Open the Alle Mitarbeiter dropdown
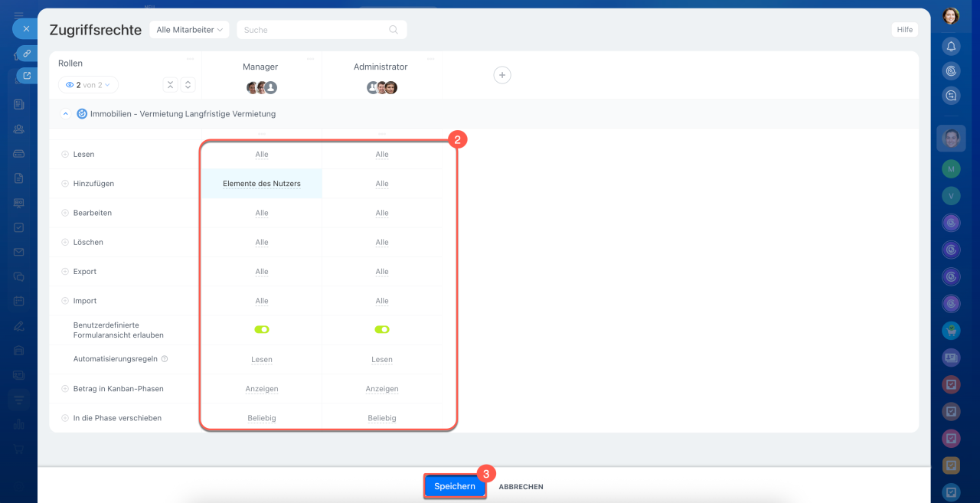The image size is (980, 503). (190, 30)
